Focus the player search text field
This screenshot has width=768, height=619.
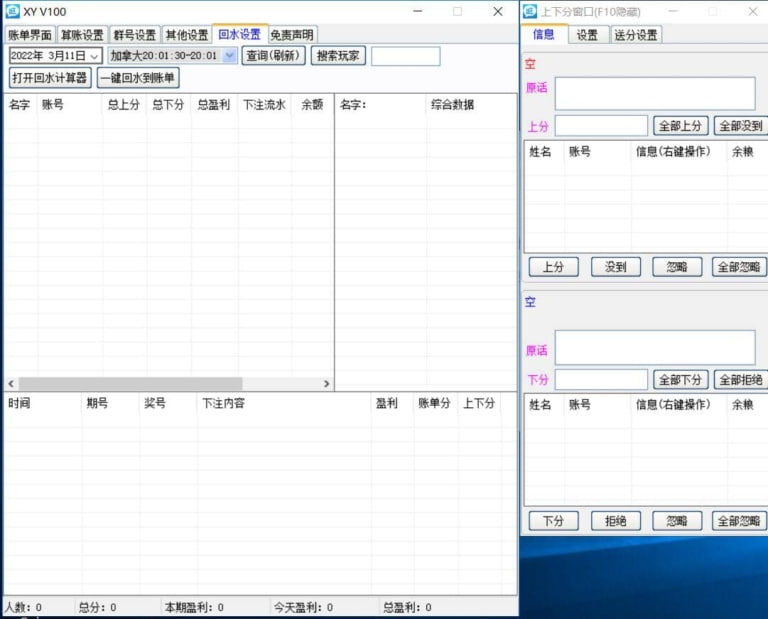pyautogui.click(x=405, y=56)
